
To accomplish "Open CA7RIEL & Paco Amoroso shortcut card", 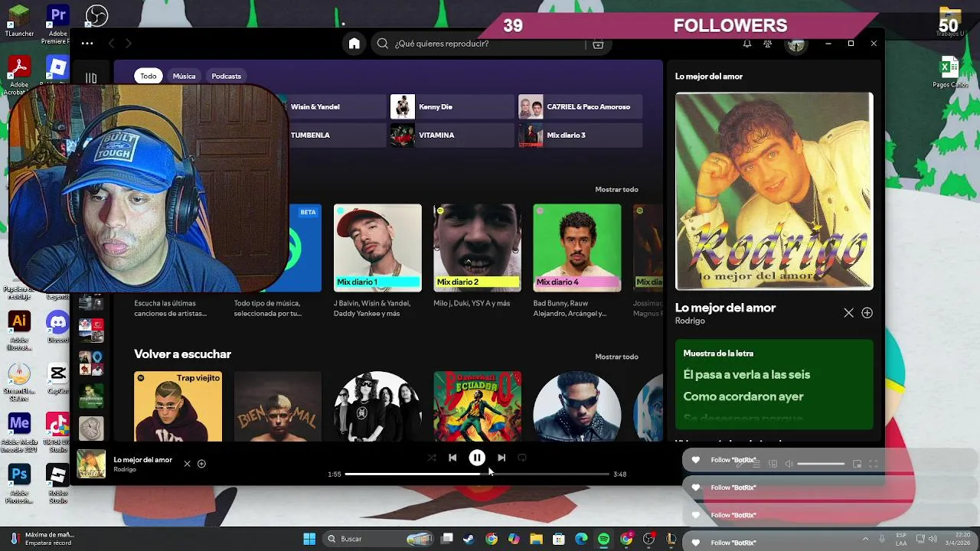I will [580, 106].
